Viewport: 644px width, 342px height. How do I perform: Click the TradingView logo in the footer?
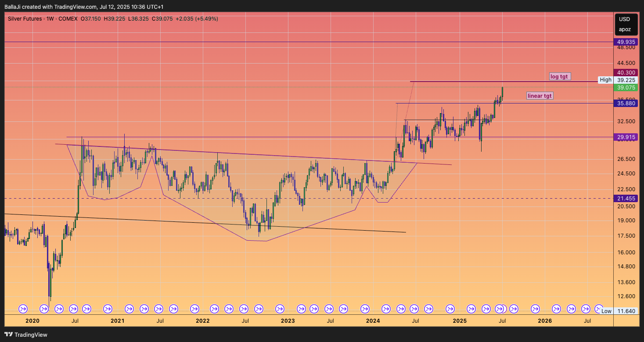pos(26,335)
